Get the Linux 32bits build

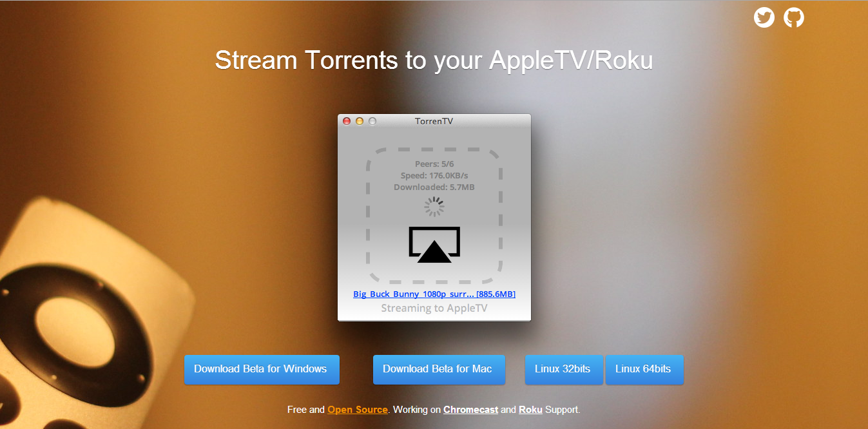[x=564, y=370]
